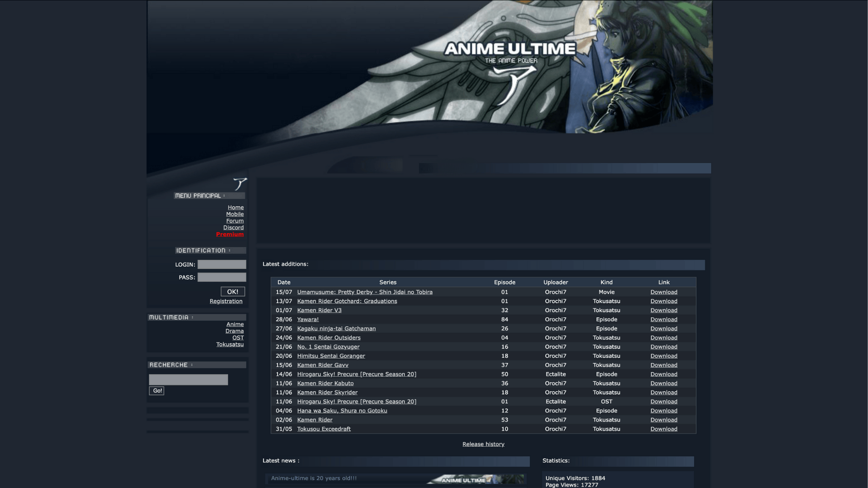Click the Recherche search text box

tap(188, 380)
